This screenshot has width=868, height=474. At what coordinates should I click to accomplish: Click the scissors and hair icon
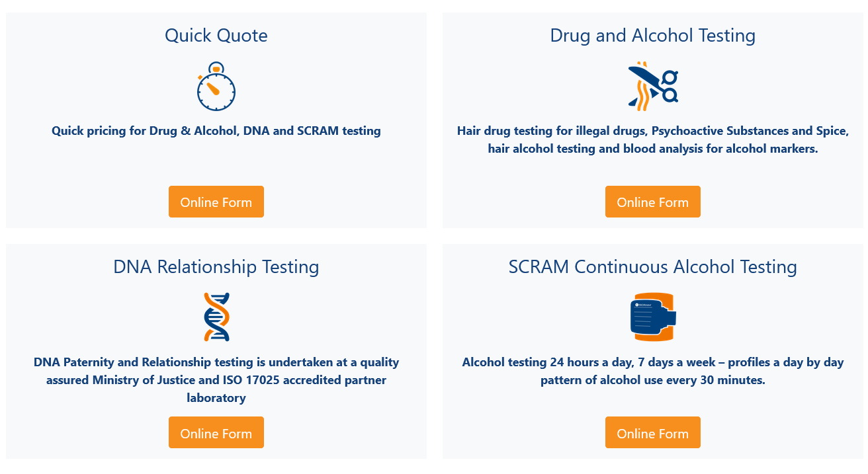(x=652, y=86)
